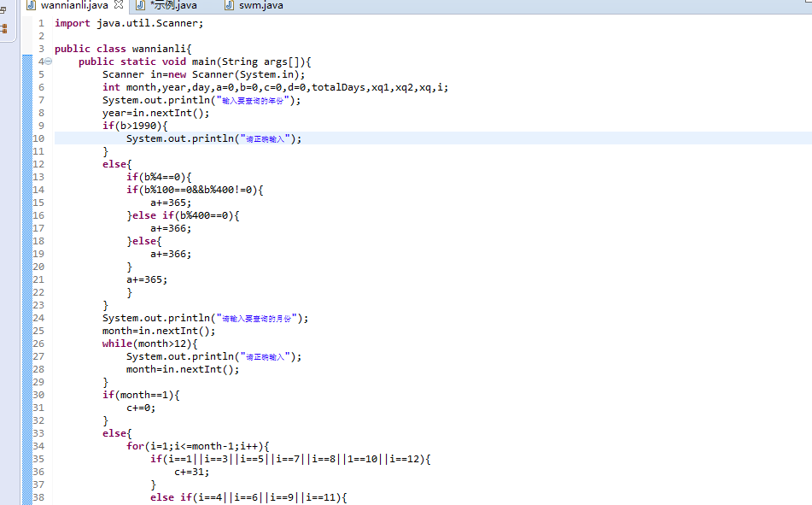
Task: Click the Java file icon on swm.java tab
Action: click(x=230, y=5)
